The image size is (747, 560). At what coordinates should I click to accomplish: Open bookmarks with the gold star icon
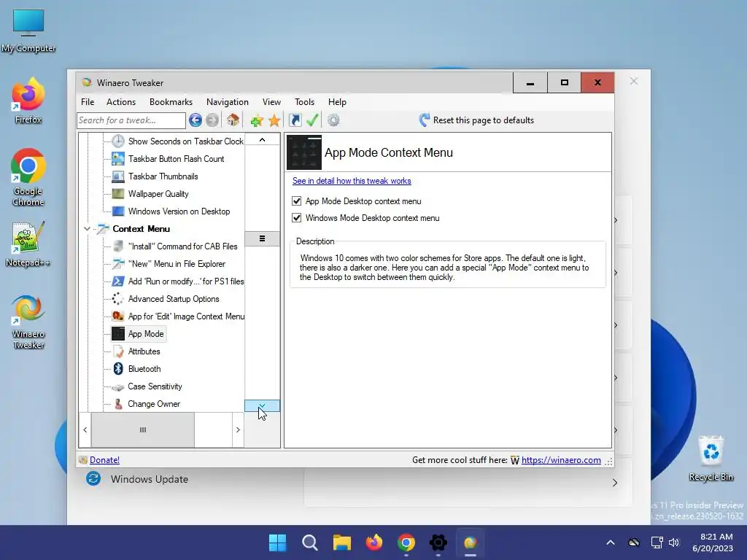click(x=274, y=120)
